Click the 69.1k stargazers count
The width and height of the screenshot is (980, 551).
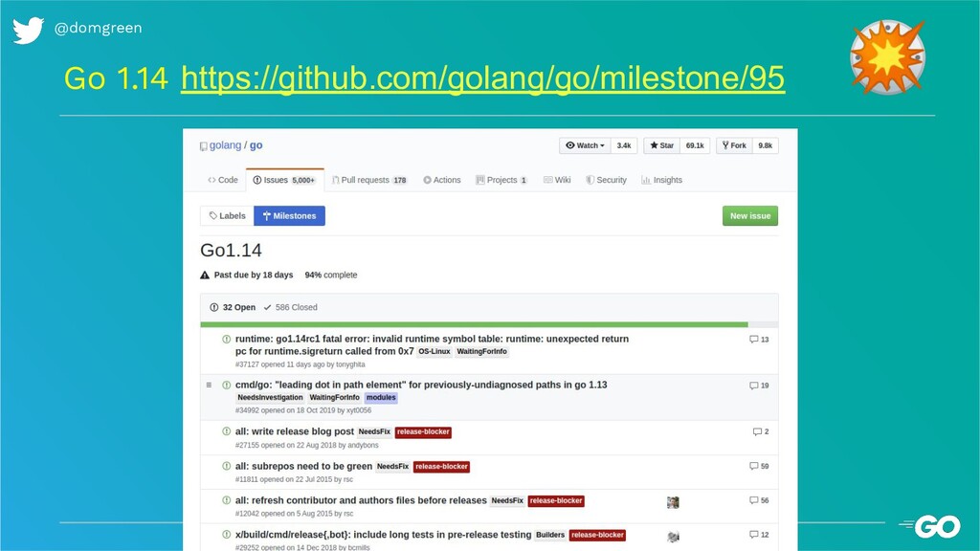[695, 145]
